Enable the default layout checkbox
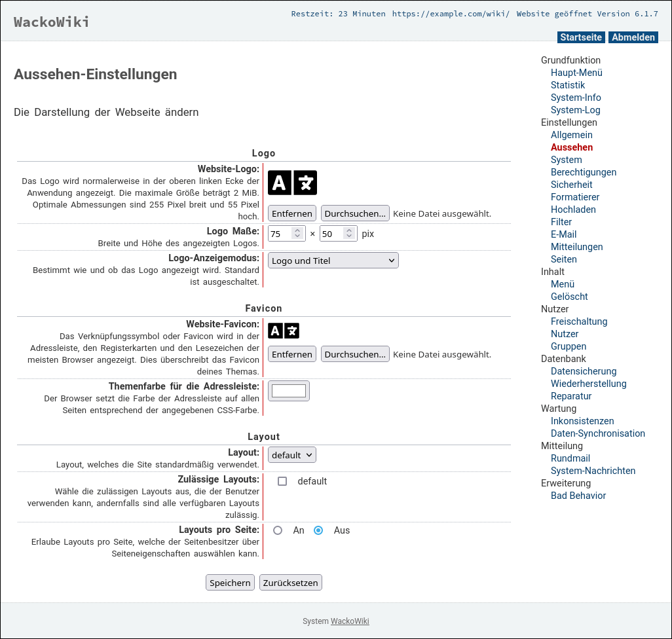This screenshot has height=639, width=672. point(282,481)
